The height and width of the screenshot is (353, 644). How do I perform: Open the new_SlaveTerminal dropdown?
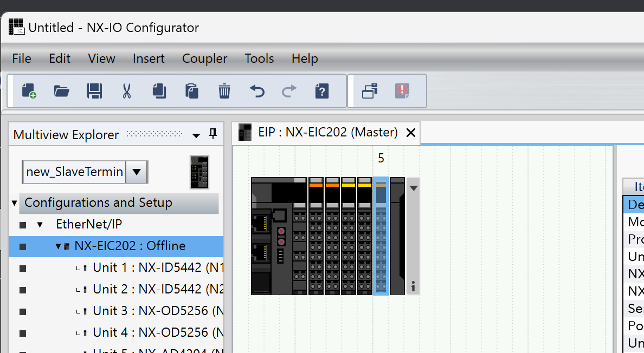tap(137, 172)
